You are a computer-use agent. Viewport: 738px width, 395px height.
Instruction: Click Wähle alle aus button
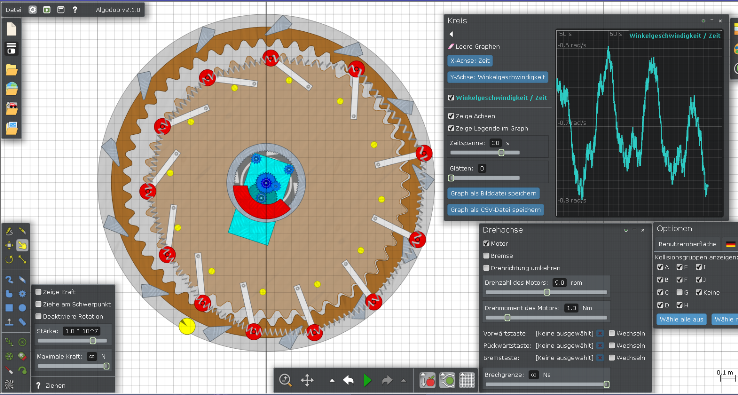tap(681, 319)
